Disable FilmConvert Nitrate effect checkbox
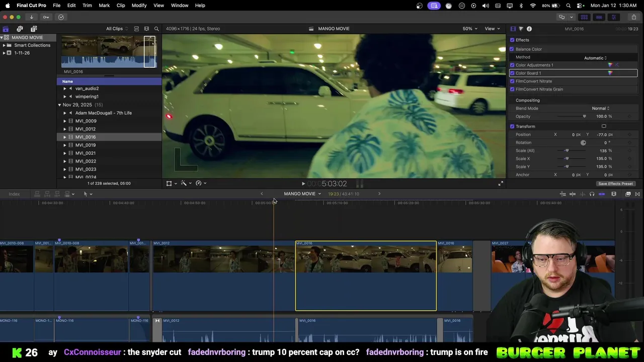Viewport: 644px width, 362px height. tap(512, 81)
